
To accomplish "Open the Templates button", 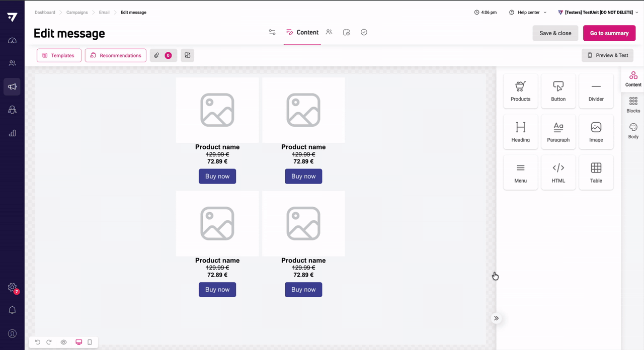I will tap(59, 55).
